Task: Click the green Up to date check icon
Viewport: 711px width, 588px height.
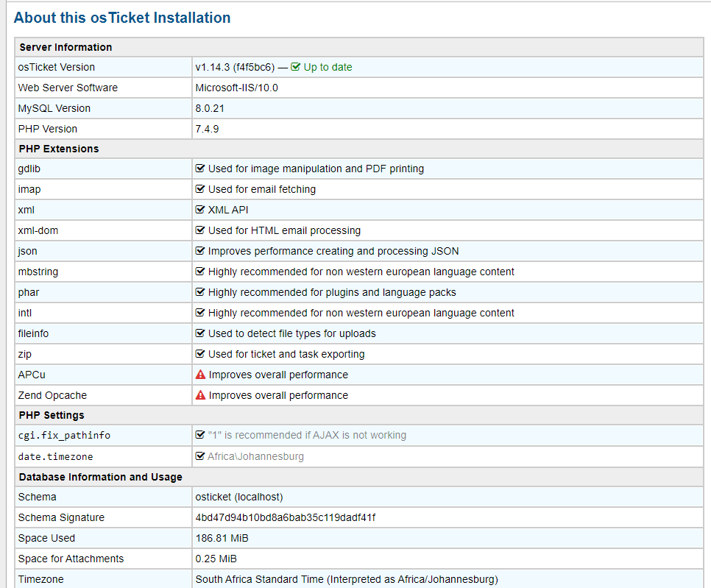Action: [x=296, y=67]
